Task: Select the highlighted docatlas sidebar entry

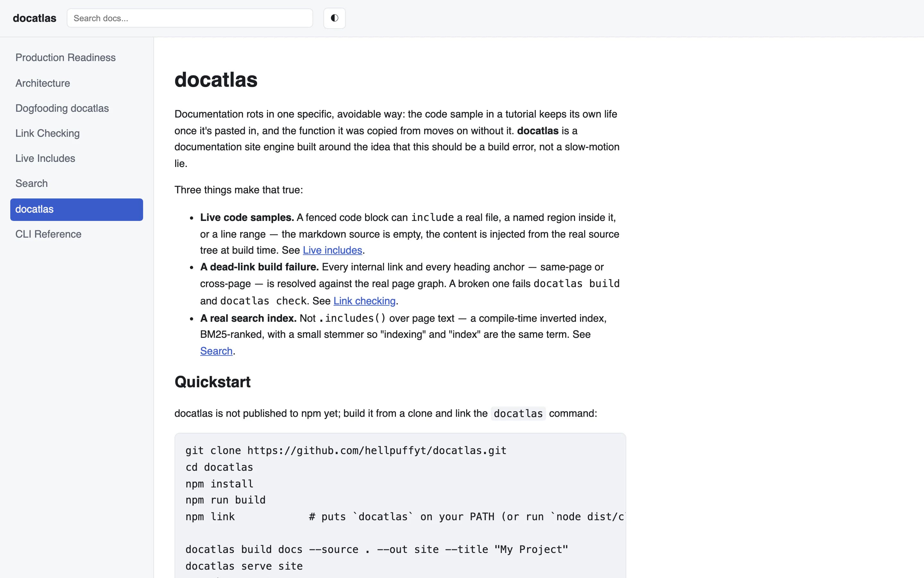Action: pyautogui.click(x=77, y=209)
